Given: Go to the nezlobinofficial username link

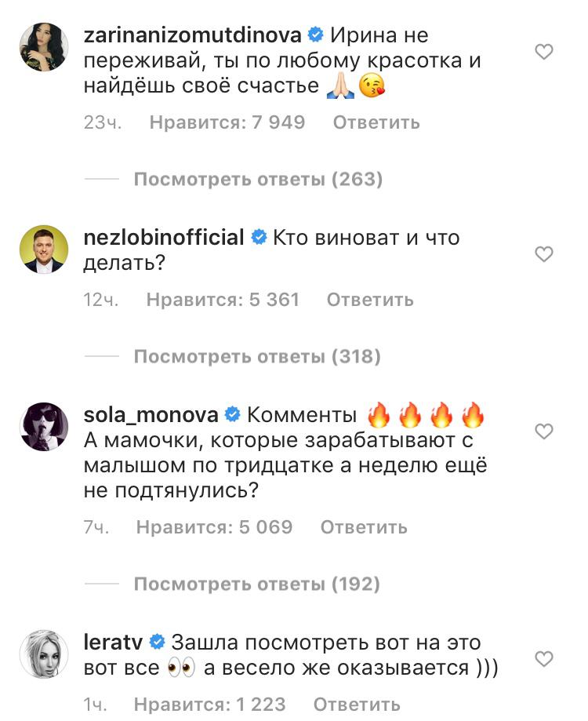Looking at the screenshot, I should click(164, 237).
